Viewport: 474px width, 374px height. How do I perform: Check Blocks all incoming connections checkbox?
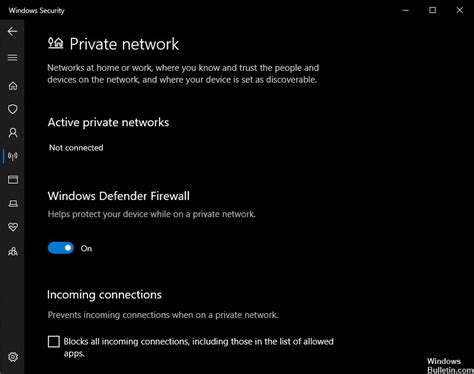(x=54, y=342)
